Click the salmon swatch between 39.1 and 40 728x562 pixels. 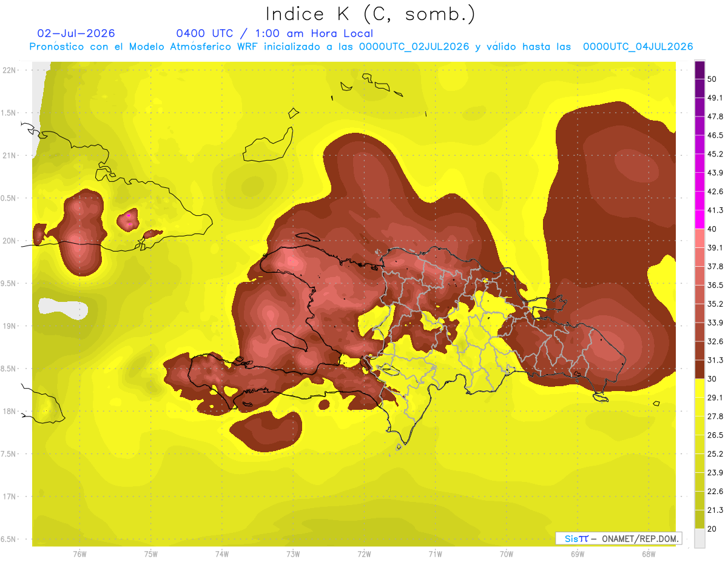point(699,238)
